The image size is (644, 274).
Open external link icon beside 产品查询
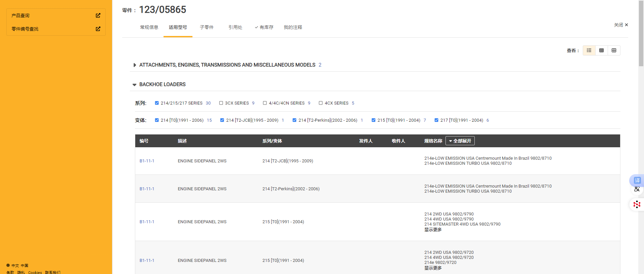coord(98,15)
